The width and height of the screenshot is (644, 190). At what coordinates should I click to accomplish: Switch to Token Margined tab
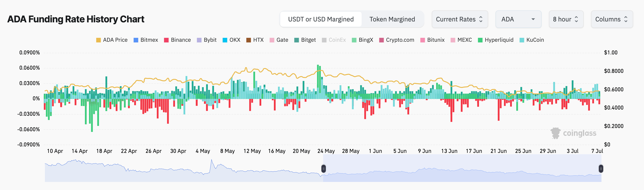[x=392, y=19]
